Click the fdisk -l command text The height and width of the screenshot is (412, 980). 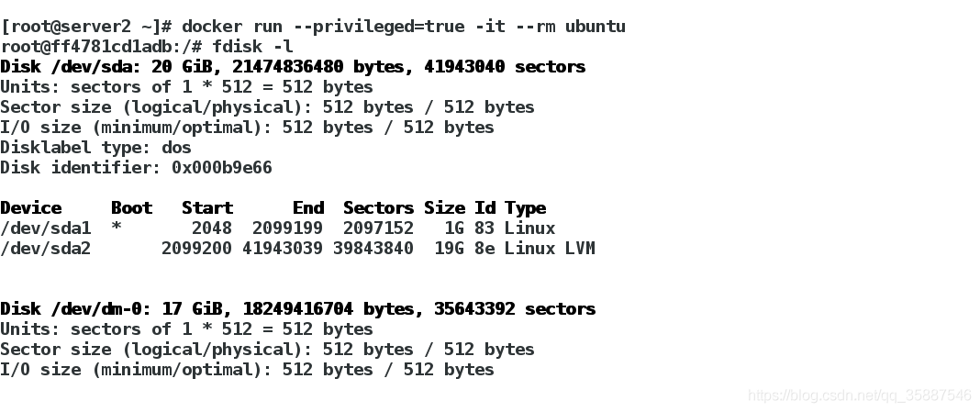pyautogui.click(x=252, y=47)
